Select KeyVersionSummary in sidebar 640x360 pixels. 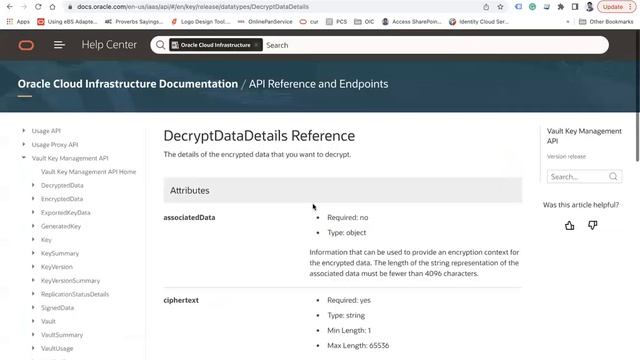pyautogui.click(x=70, y=281)
